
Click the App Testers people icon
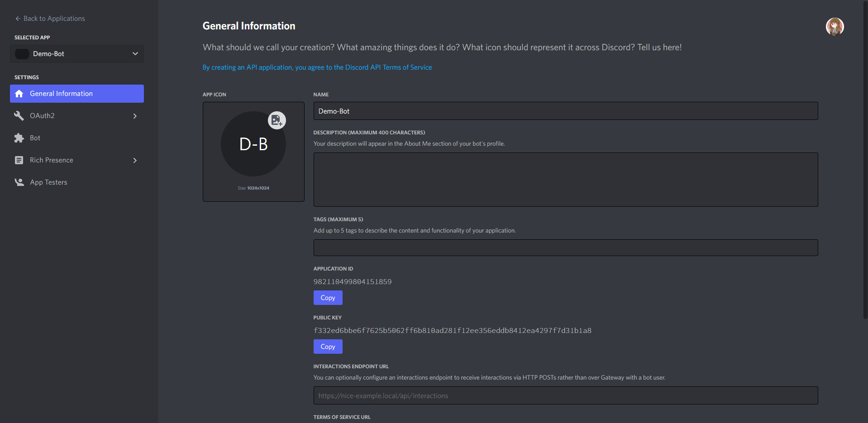coord(19,182)
